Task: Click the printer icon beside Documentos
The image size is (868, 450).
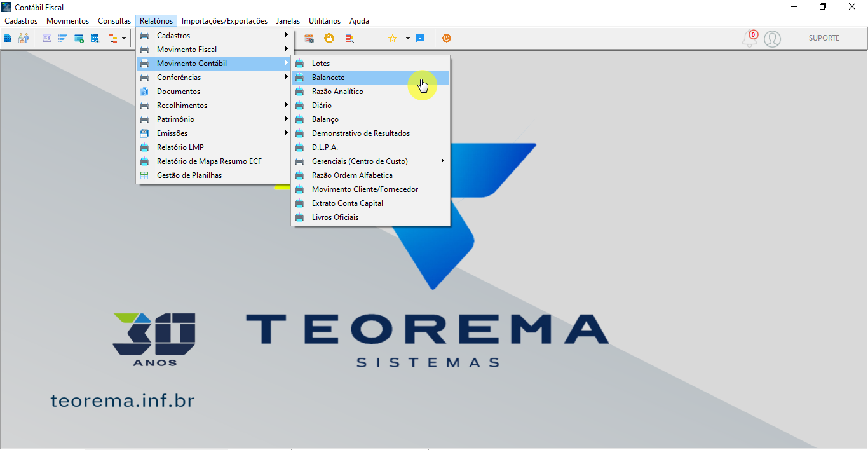Action: 144,92
